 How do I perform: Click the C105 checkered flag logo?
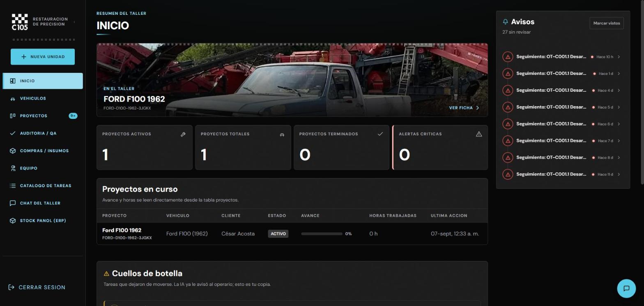point(20,22)
